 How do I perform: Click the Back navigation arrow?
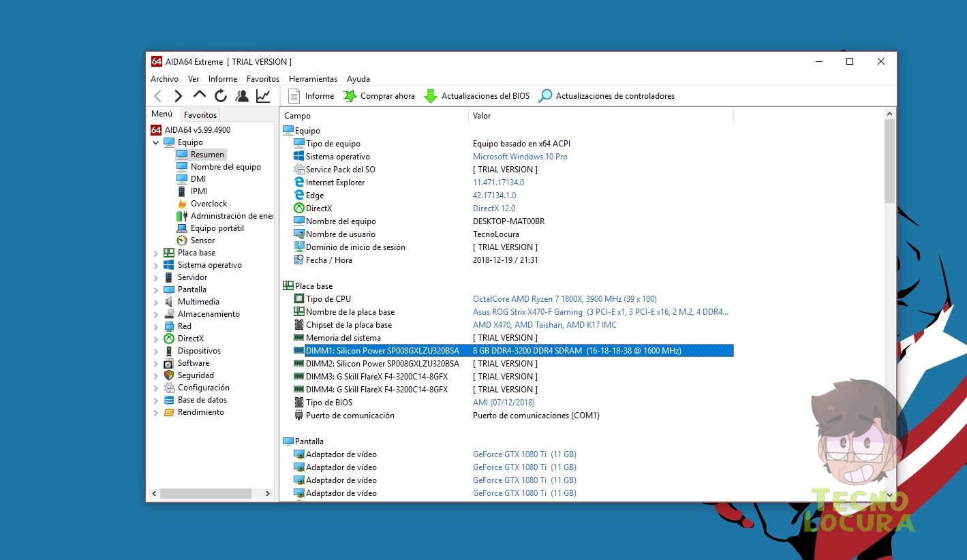[157, 96]
